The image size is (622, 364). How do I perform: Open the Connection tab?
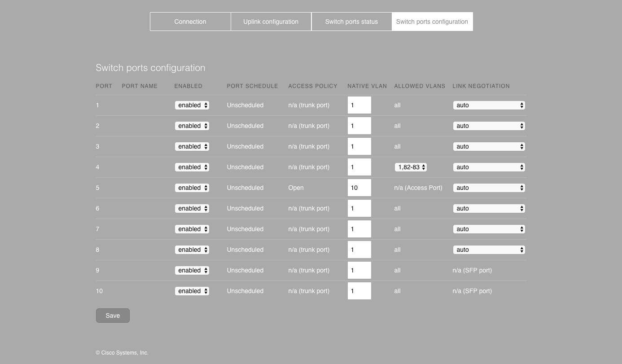click(190, 22)
